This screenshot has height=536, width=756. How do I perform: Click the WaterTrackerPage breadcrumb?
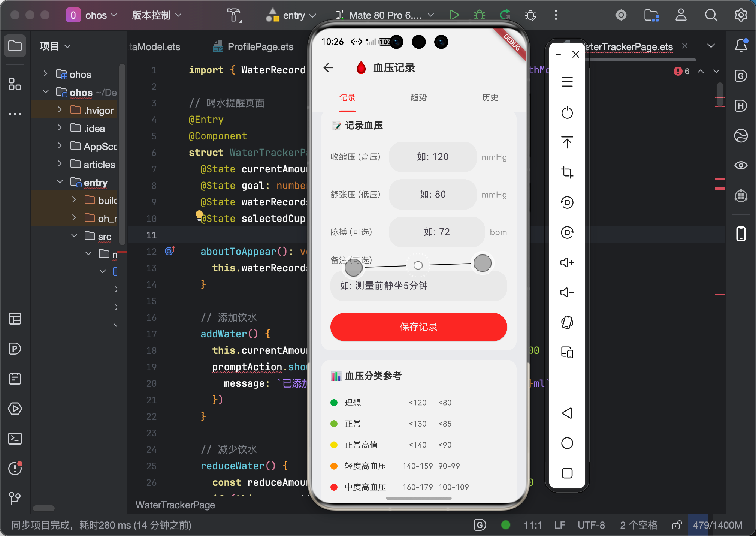[x=175, y=505]
